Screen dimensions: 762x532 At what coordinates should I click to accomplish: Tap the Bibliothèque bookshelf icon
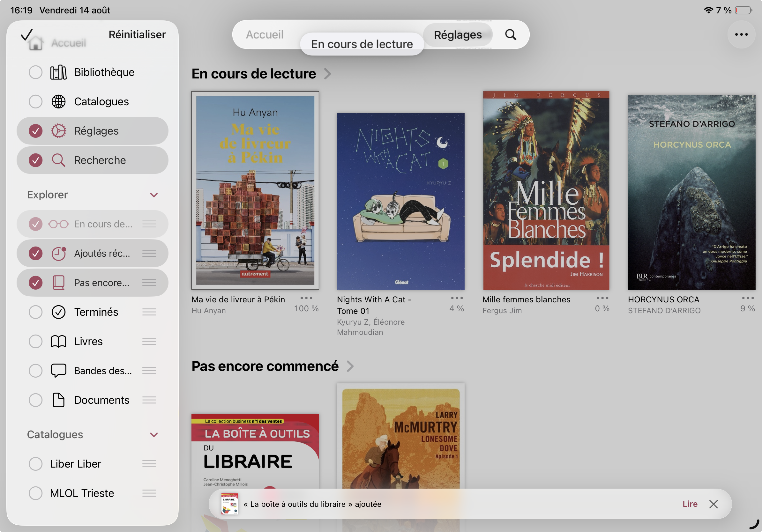pyautogui.click(x=58, y=72)
